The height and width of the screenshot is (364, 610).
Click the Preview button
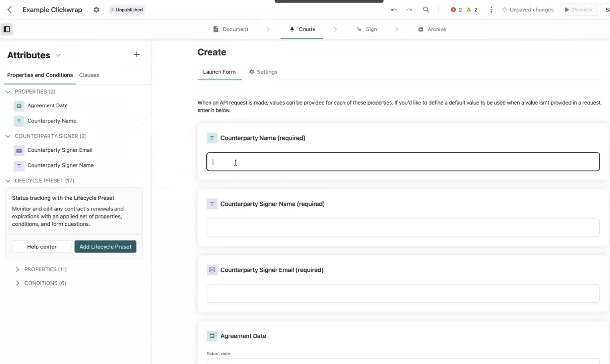pos(579,10)
